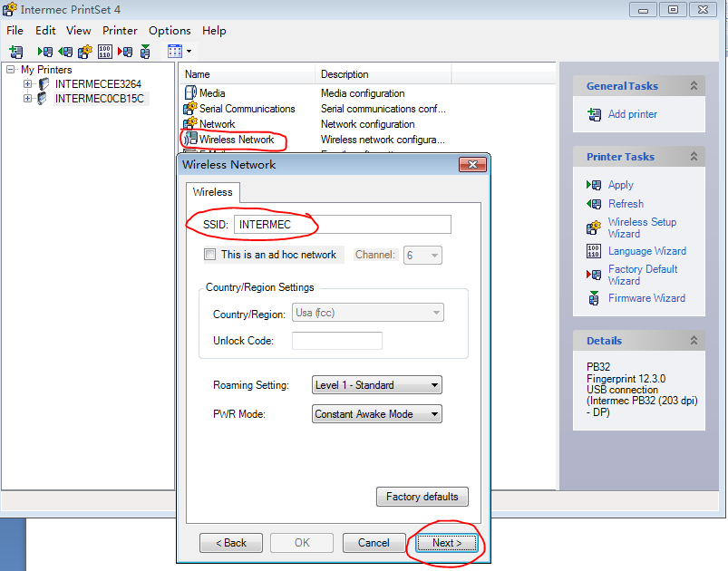This screenshot has height=571, width=728.
Task: Select the Serial Communications icon in the list
Action: click(x=190, y=109)
